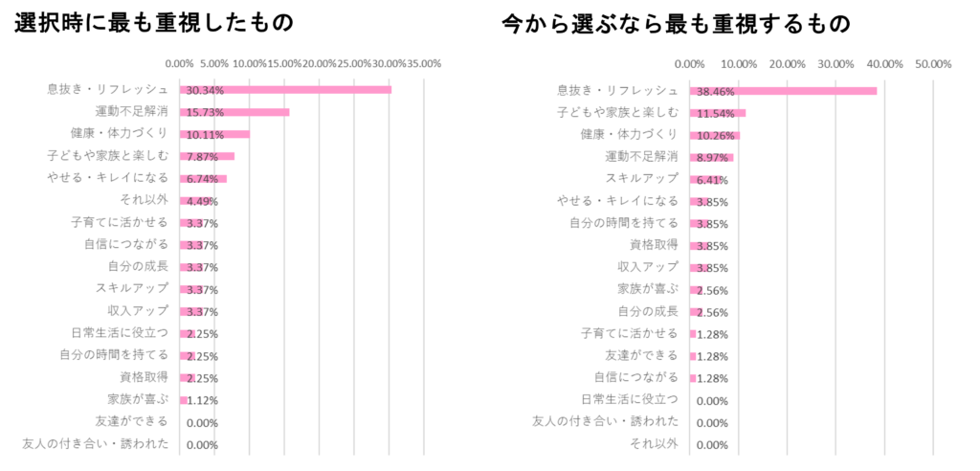The width and height of the screenshot is (980, 471).
Task: Select the 7.87% 子どもや家族と楽しむ bar
Action: (x=207, y=156)
